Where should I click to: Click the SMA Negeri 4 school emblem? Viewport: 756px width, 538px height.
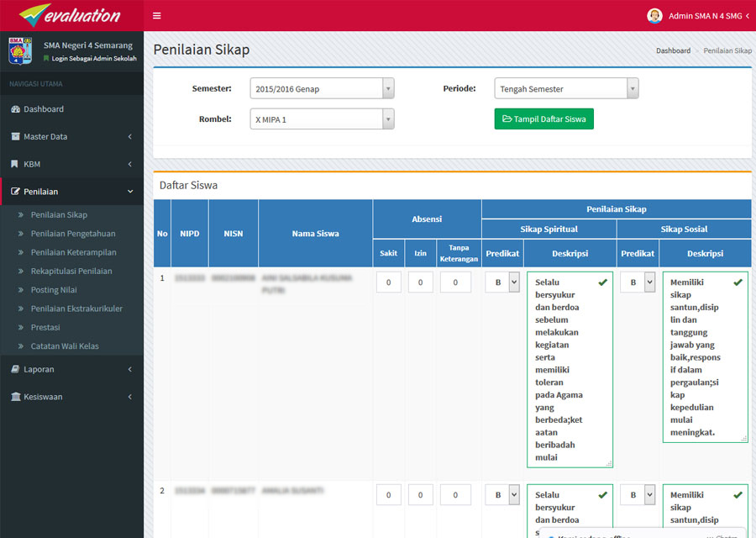pos(20,51)
